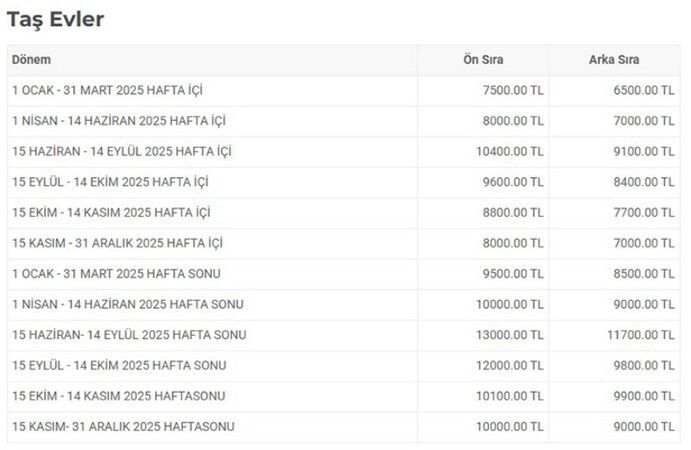This screenshot has width=691, height=450.
Task: Click the 7500.00 TL price cell
Action: pyautogui.click(x=513, y=91)
